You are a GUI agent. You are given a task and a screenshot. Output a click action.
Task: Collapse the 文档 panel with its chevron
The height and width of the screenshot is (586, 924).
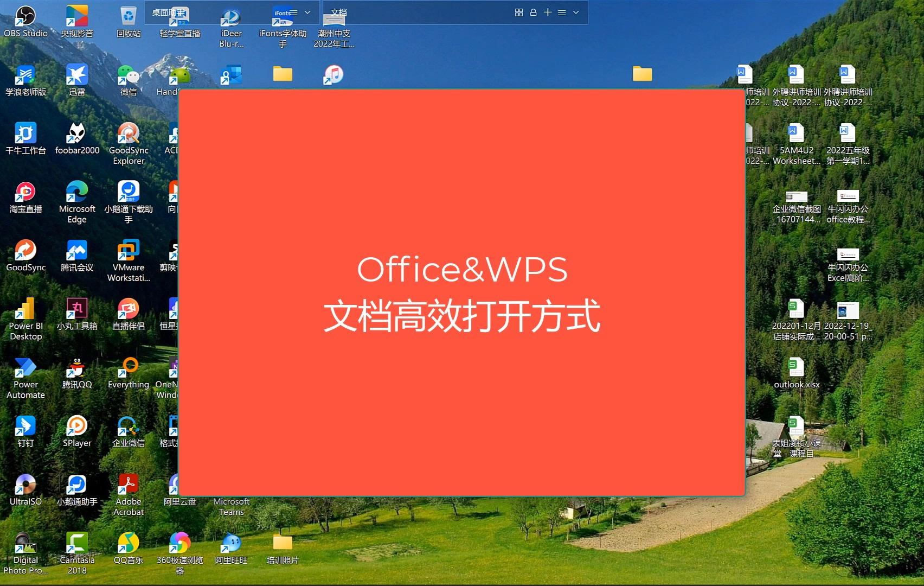pyautogui.click(x=576, y=12)
